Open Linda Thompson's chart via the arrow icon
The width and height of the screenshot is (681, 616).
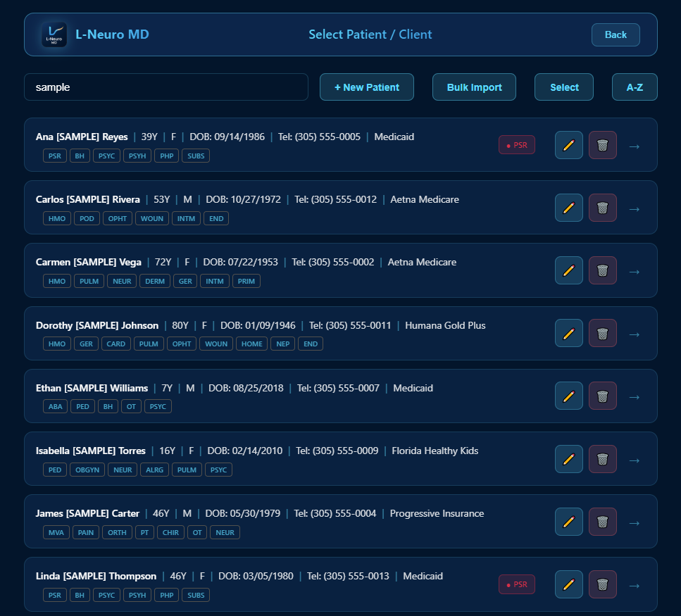click(x=634, y=584)
